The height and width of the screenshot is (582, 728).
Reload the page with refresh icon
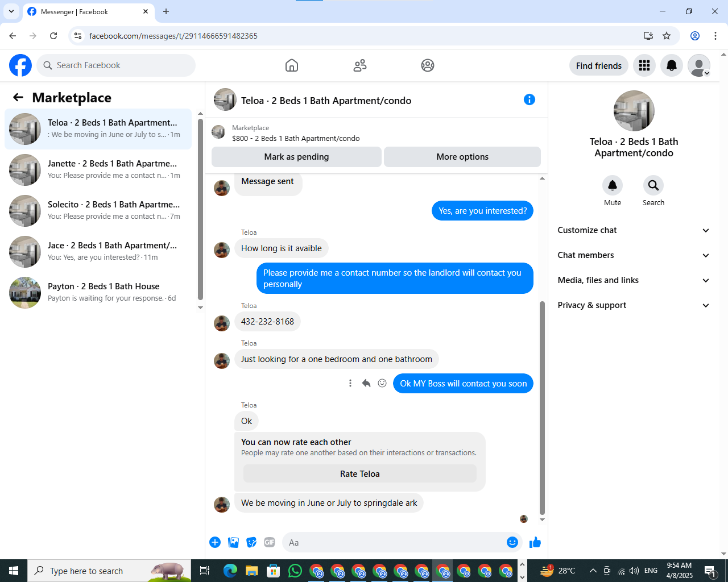53,36
